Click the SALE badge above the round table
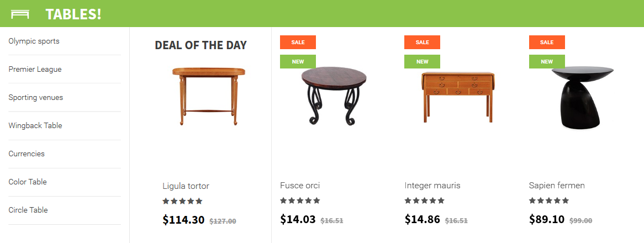 pos(298,43)
